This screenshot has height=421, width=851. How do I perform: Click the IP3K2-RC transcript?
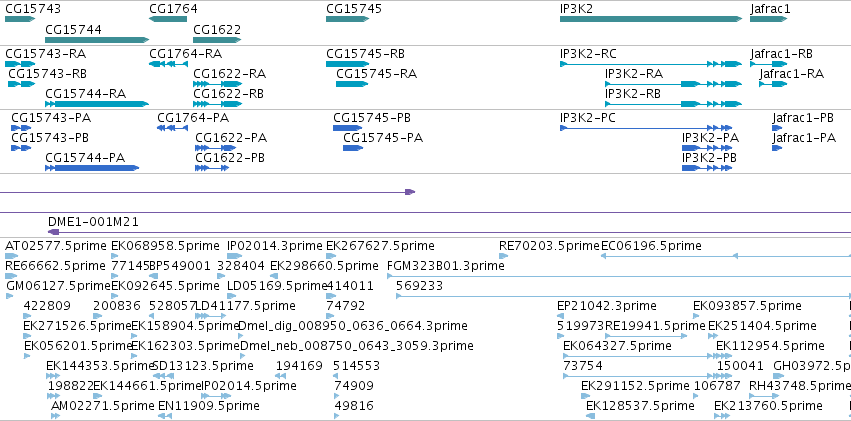click(x=651, y=64)
